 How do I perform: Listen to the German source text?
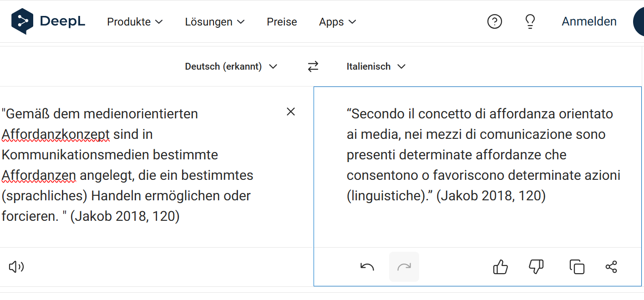[x=16, y=267]
